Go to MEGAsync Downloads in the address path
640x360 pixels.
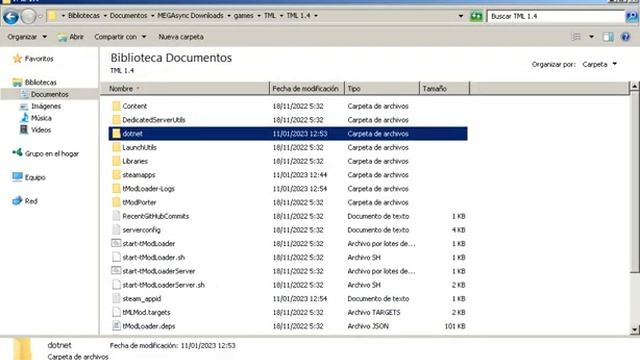point(190,16)
